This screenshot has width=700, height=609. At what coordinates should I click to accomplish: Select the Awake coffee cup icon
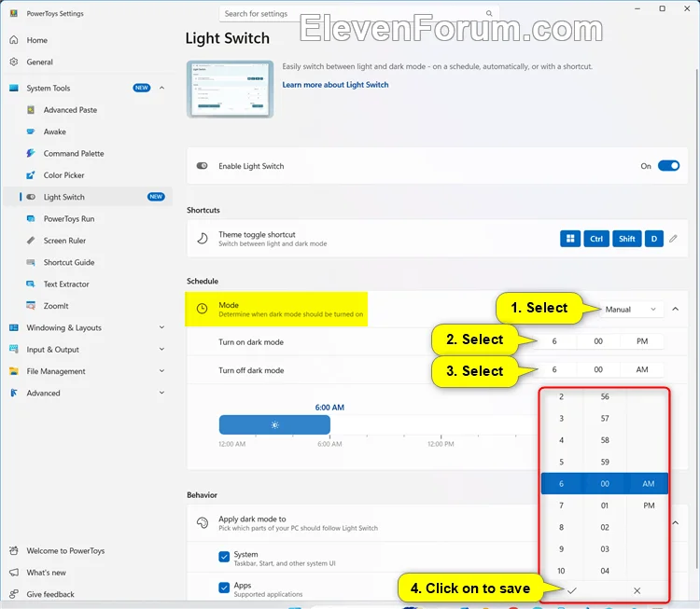[31, 131]
